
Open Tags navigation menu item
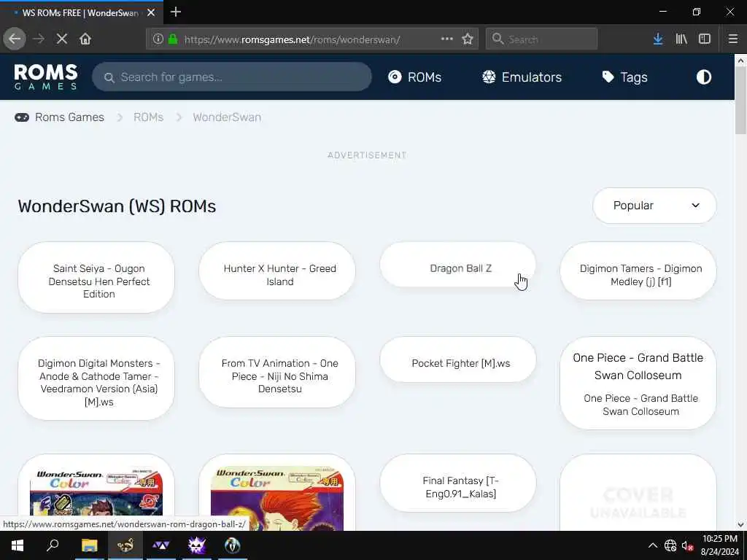click(x=624, y=77)
